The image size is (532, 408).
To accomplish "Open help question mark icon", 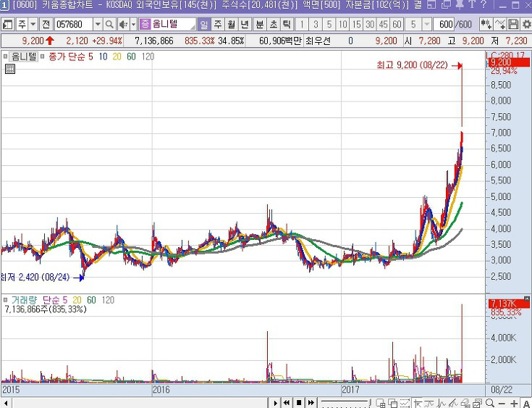I will click(x=484, y=5).
